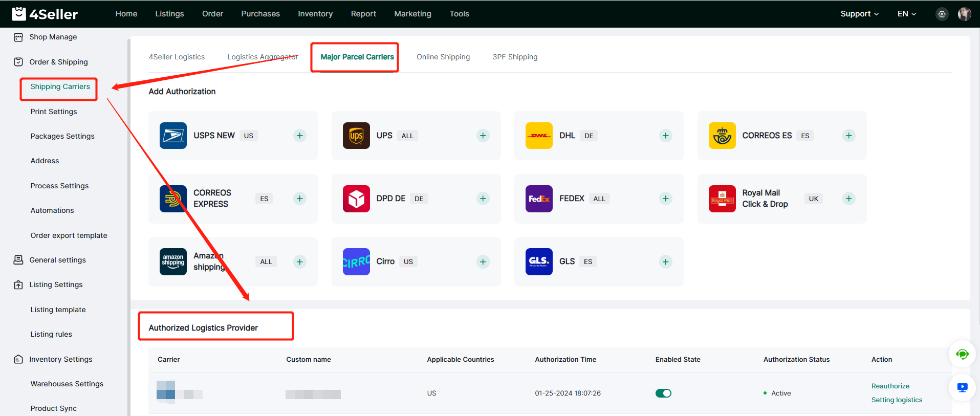Viewport: 980px width, 416px height.
Task: Open the Purchases menu
Action: [x=260, y=14]
